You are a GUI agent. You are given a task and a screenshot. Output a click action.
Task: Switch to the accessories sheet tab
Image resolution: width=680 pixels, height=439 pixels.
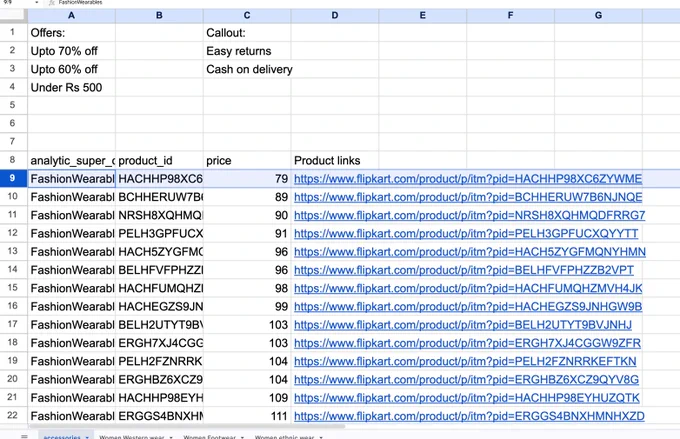(x=62, y=437)
